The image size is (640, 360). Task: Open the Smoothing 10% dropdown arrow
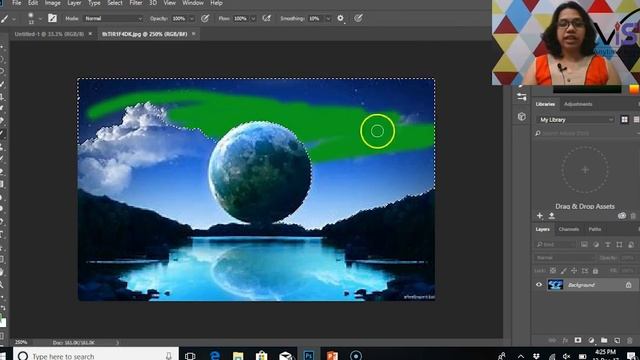click(328, 19)
